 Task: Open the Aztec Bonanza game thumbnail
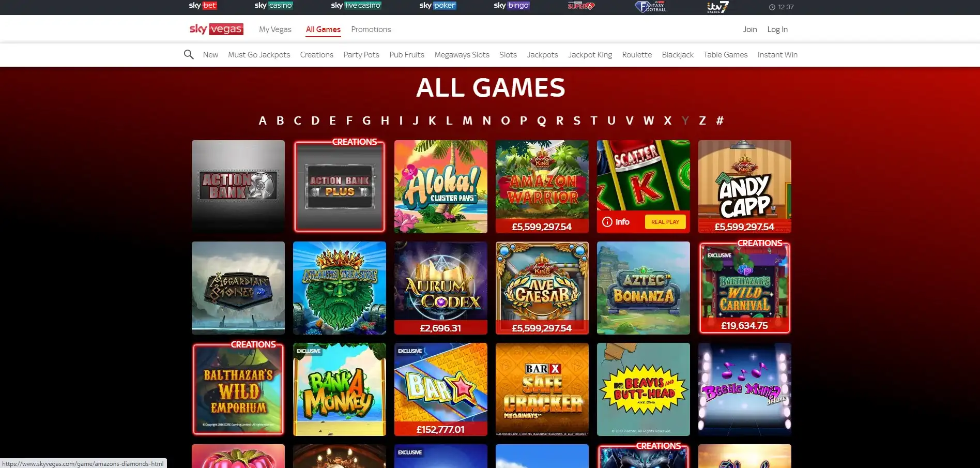[x=643, y=288]
